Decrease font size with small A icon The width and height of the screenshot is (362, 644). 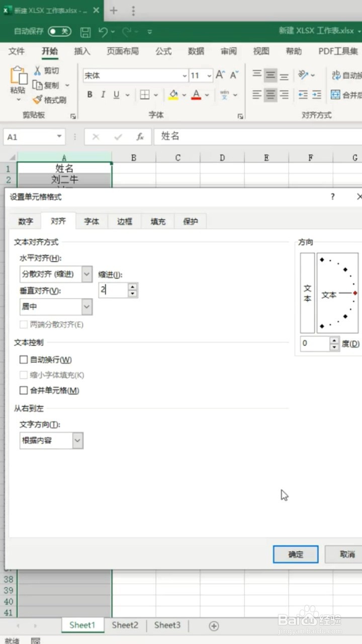pyautogui.click(x=234, y=75)
